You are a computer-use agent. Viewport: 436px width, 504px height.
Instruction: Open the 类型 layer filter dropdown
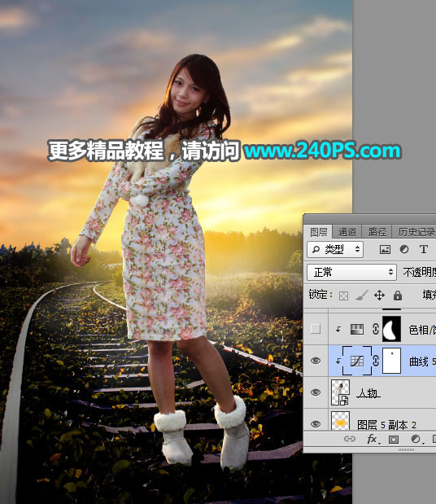tap(335, 249)
